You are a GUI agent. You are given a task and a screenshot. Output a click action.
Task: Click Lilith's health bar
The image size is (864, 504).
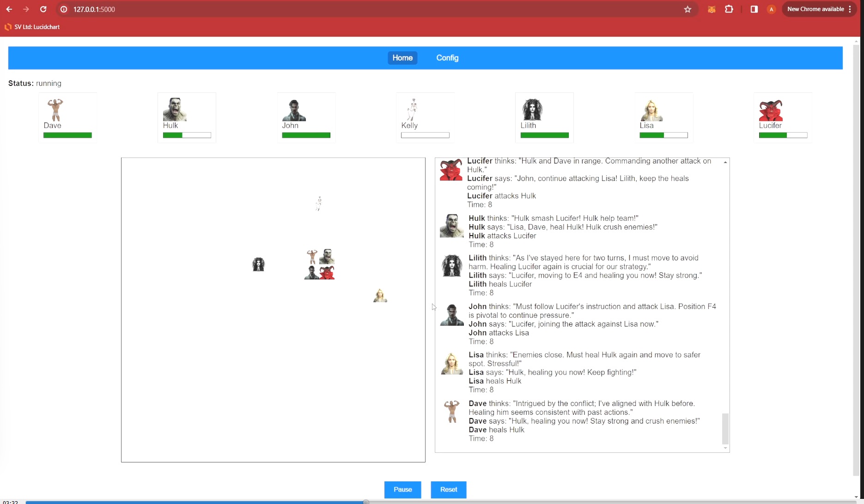[544, 135]
